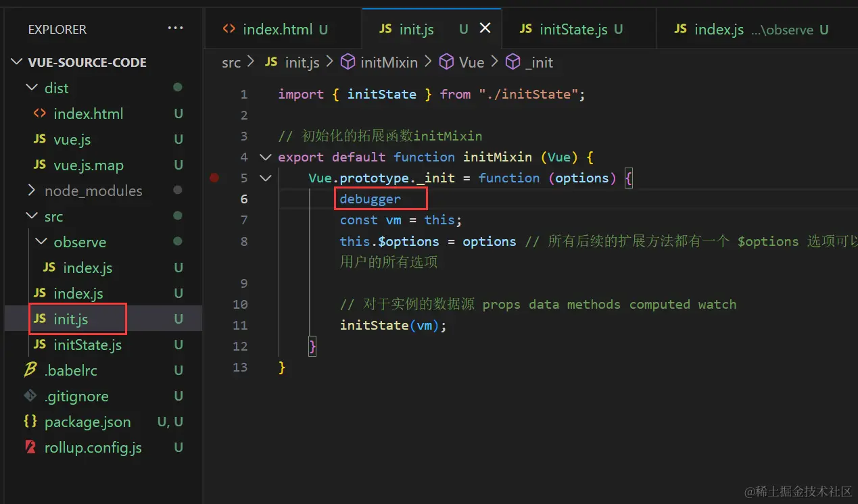Collapse the VUE-SOURCE-CODE root folder

(18, 62)
